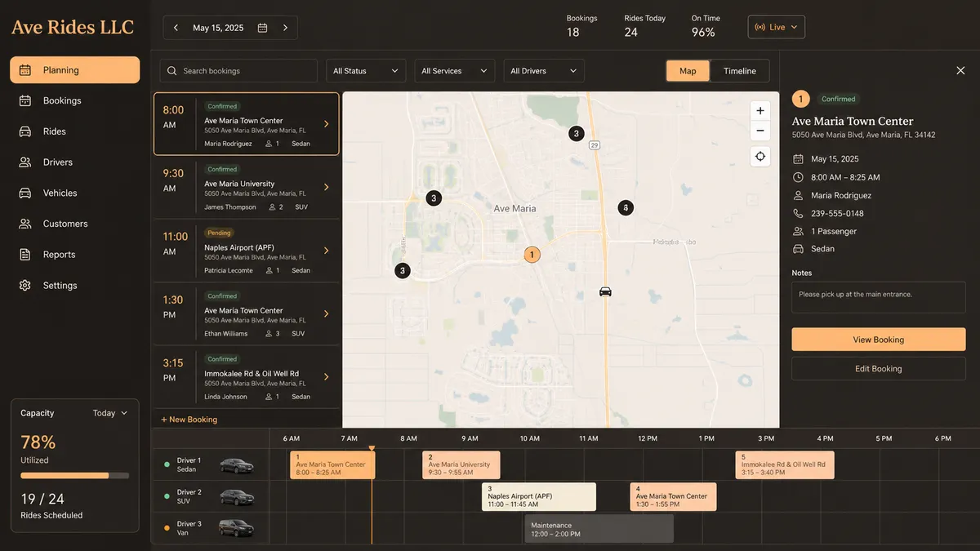980x551 pixels.
Task: Select the Maintenance block on timeline
Action: (x=599, y=529)
